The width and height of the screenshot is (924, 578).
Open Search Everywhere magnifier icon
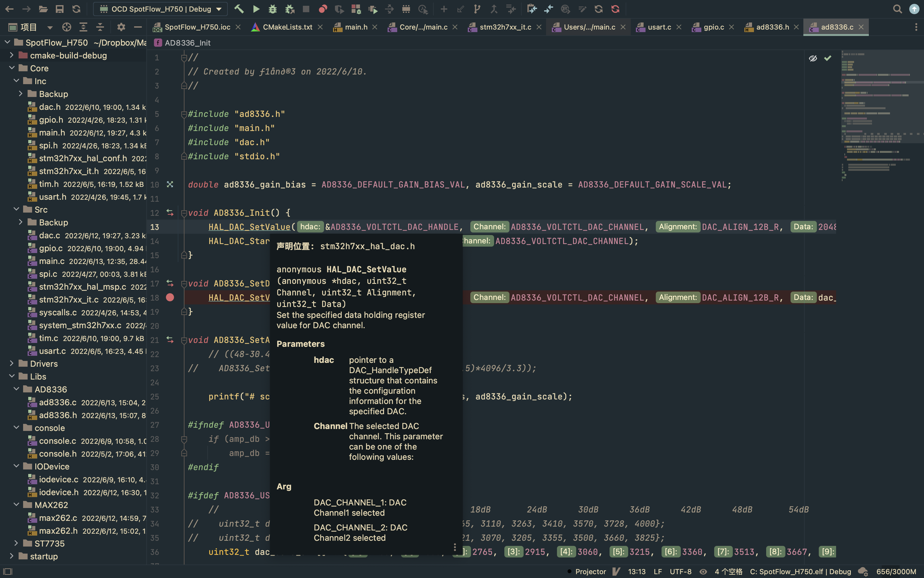(x=897, y=9)
